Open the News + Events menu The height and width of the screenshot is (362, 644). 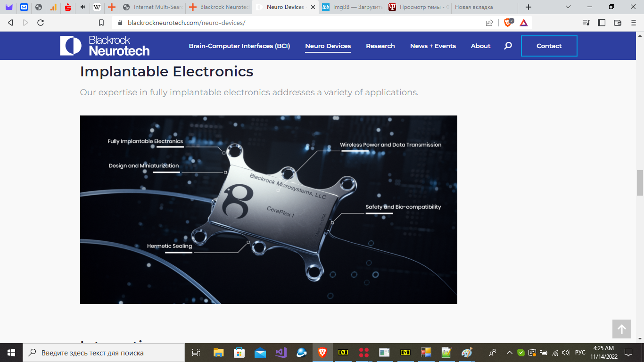click(x=433, y=46)
